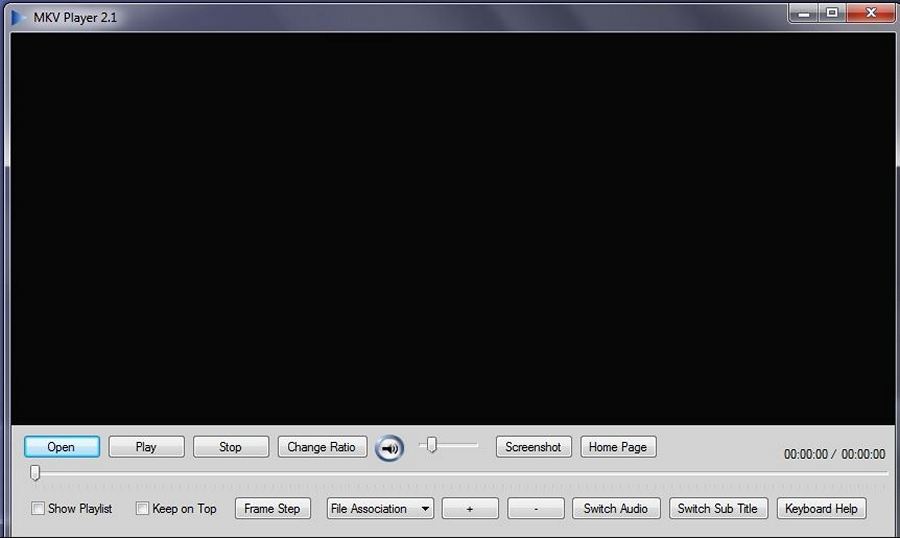Start playback with the Play button
The width and height of the screenshot is (900, 538).
pyautogui.click(x=146, y=447)
